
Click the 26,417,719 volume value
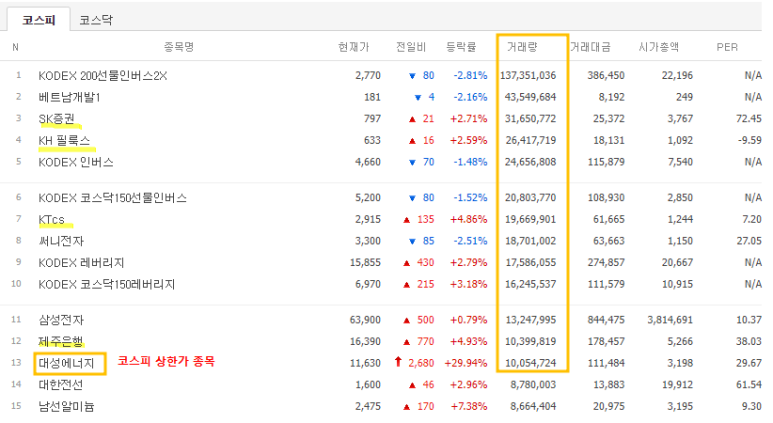[x=530, y=141]
